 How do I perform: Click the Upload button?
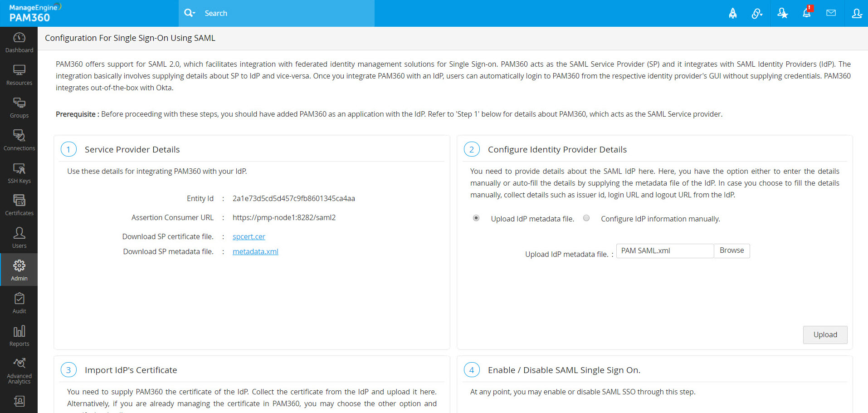[825, 334]
